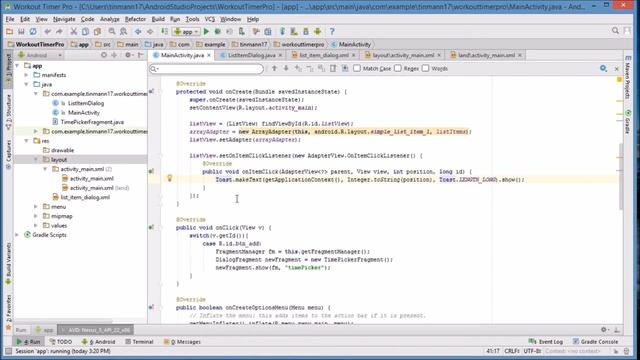Open the Terminal tool window
640x360 pixels.
(x=139, y=342)
